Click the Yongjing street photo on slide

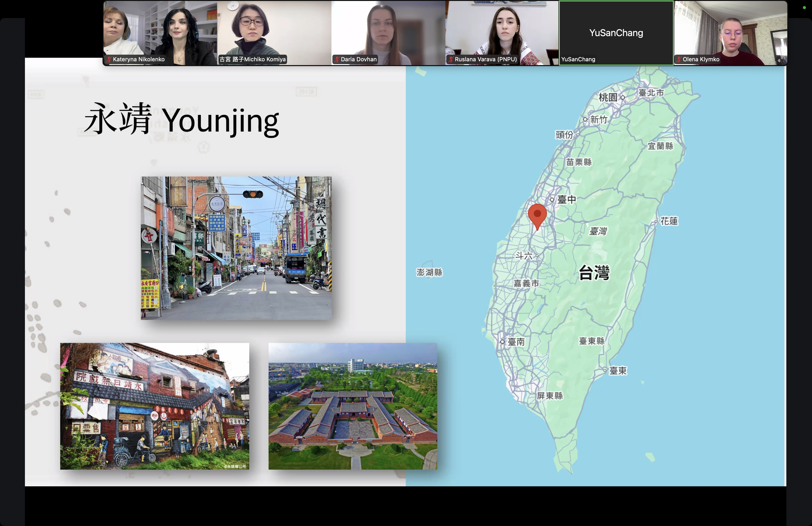tap(236, 248)
